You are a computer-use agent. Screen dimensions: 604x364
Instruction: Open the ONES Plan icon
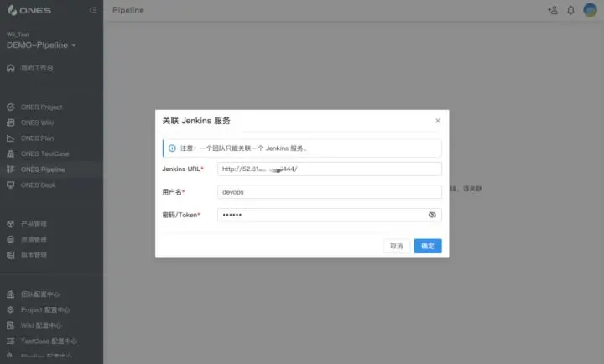[x=10, y=138]
